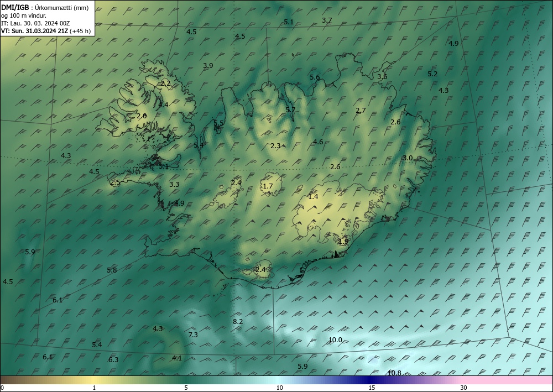Click the 6.3 map value
Image resolution: width=553 pixels, height=392 pixels.
113,359
